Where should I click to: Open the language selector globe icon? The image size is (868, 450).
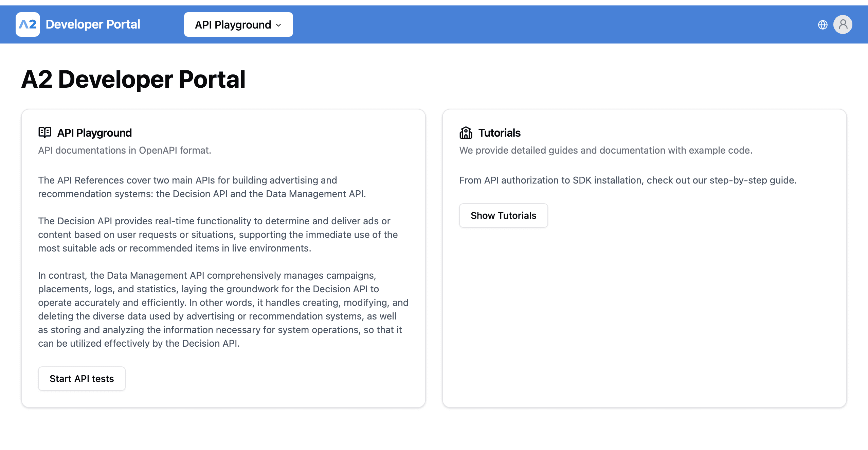(823, 24)
